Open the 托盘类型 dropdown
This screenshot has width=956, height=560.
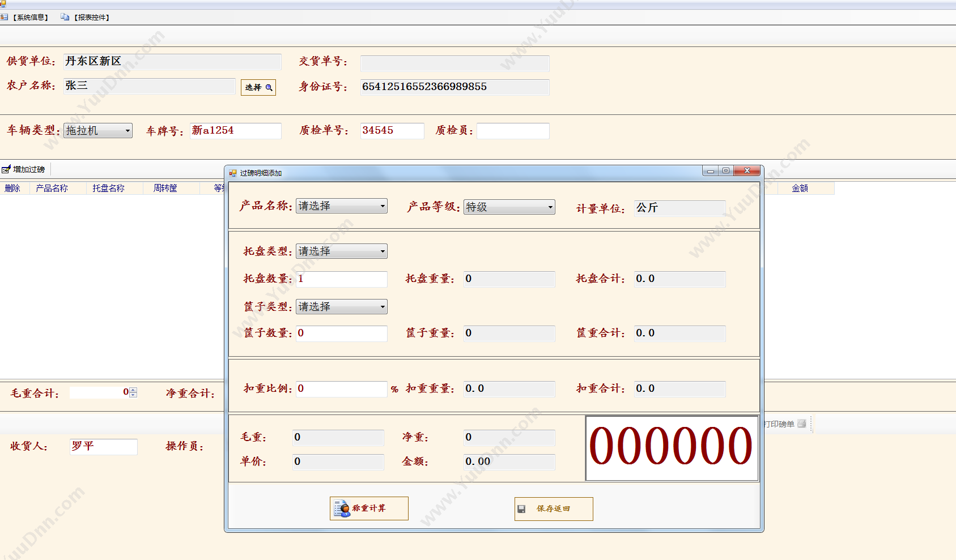coord(342,251)
